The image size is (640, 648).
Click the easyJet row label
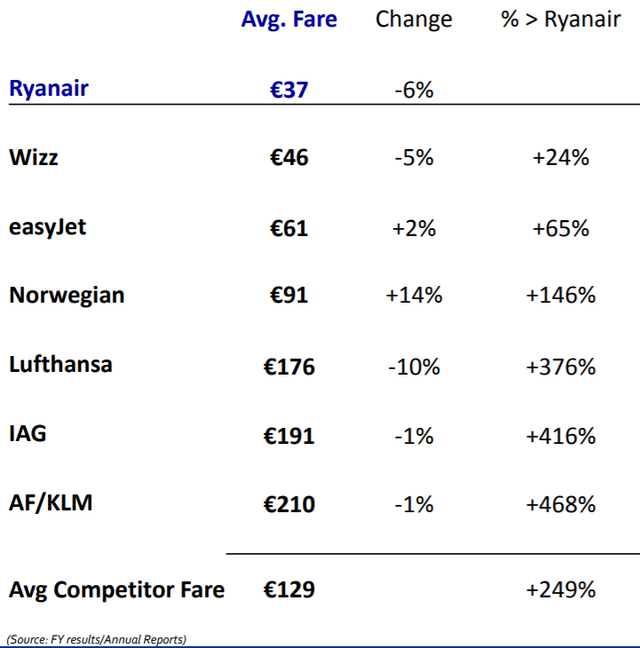click(x=48, y=227)
